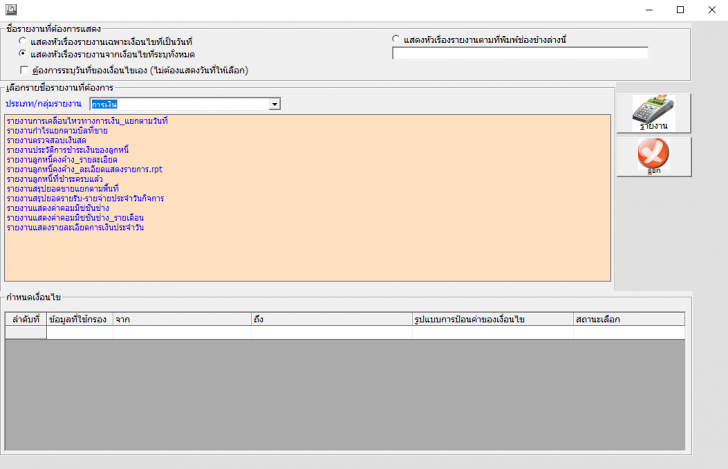Screen dimensions: 728x469
Task: Close the report window with title bar X
Action: pos(712,10)
